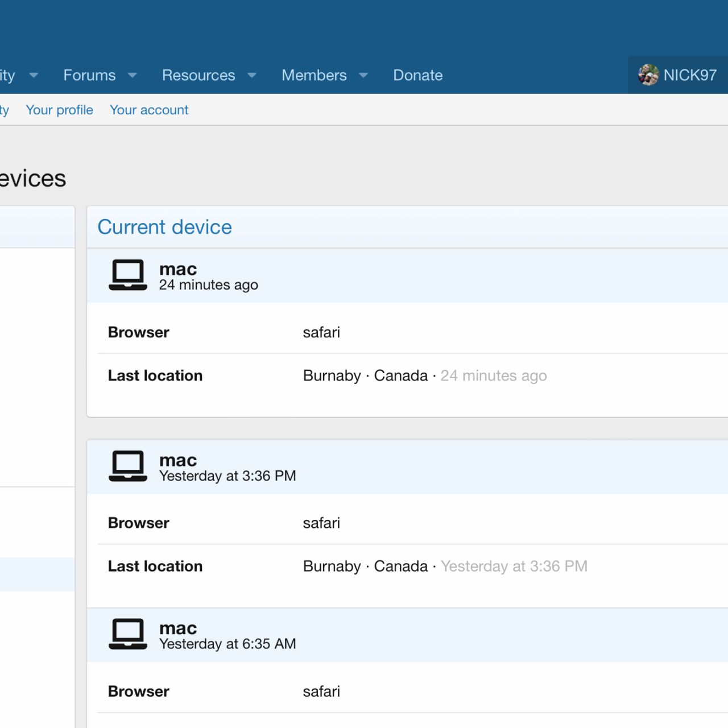Open the Your account link
Screen dimensions: 728x728
[149, 110]
